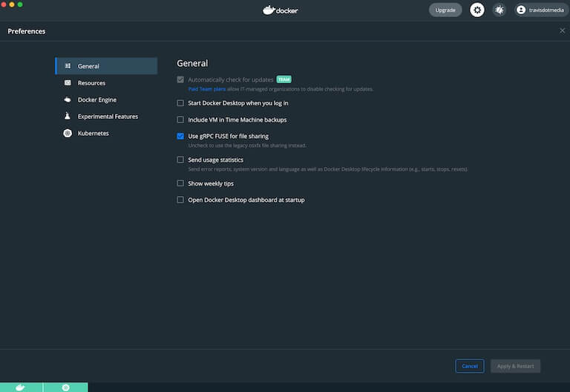
Task: Click the Preferences title text
Action: tap(27, 31)
